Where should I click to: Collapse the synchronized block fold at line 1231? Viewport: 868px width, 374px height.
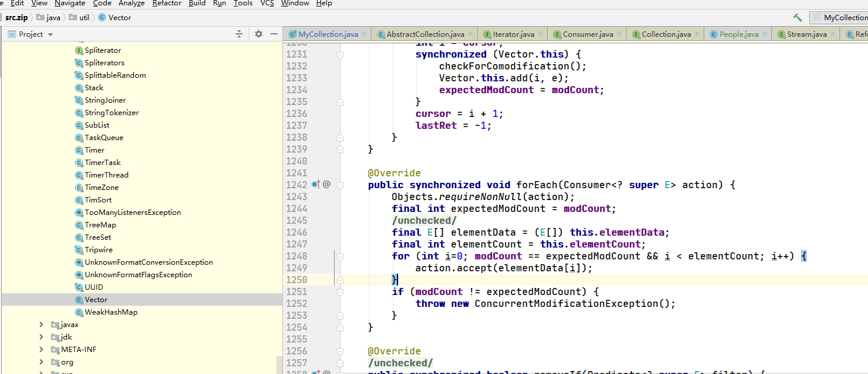click(341, 54)
